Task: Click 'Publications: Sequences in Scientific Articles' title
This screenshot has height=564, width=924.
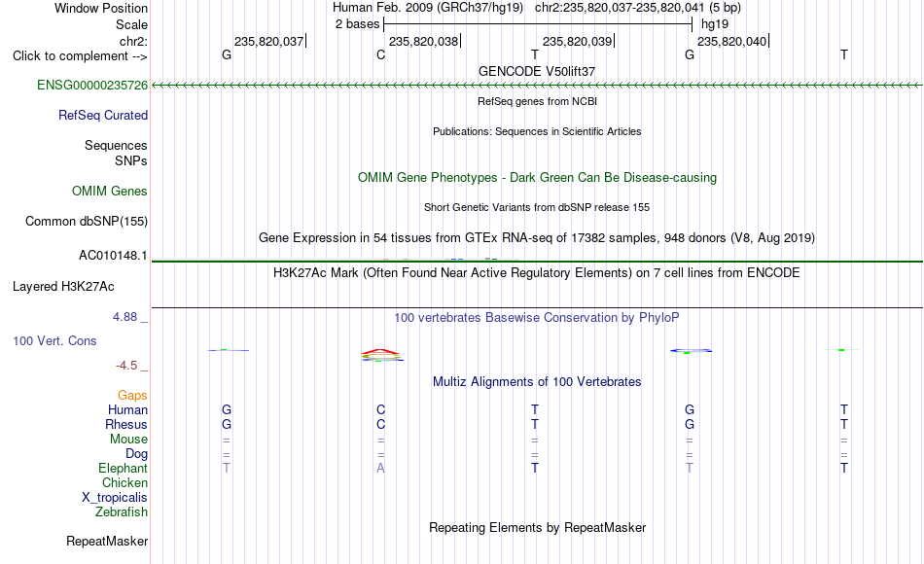Action: tap(537, 131)
